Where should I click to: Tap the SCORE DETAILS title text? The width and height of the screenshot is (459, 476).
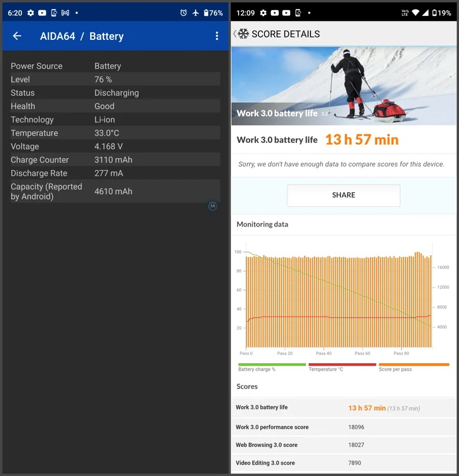286,34
